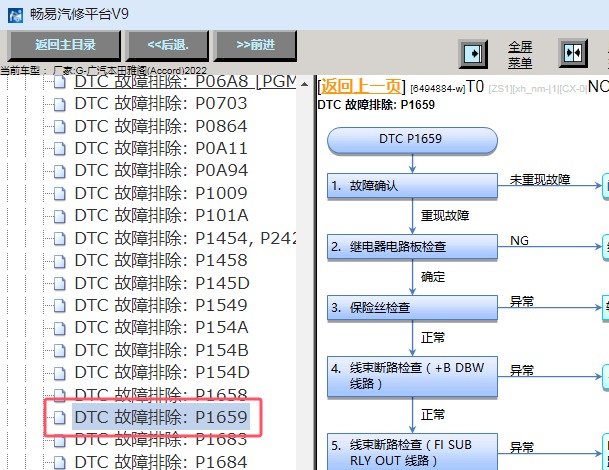Click the 重现故障 flow label
Image resolution: width=609 pixels, height=470 pixels.
pyautogui.click(x=445, y=216)
